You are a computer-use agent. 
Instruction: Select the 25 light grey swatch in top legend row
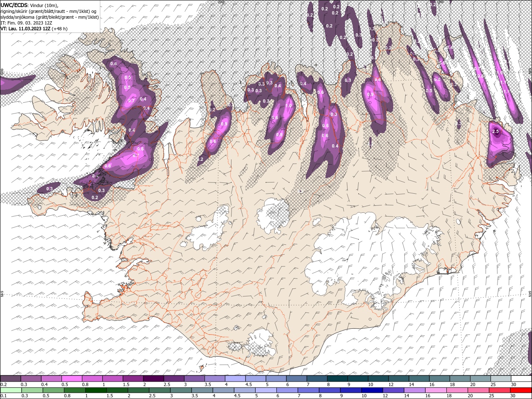pos(501,379)
